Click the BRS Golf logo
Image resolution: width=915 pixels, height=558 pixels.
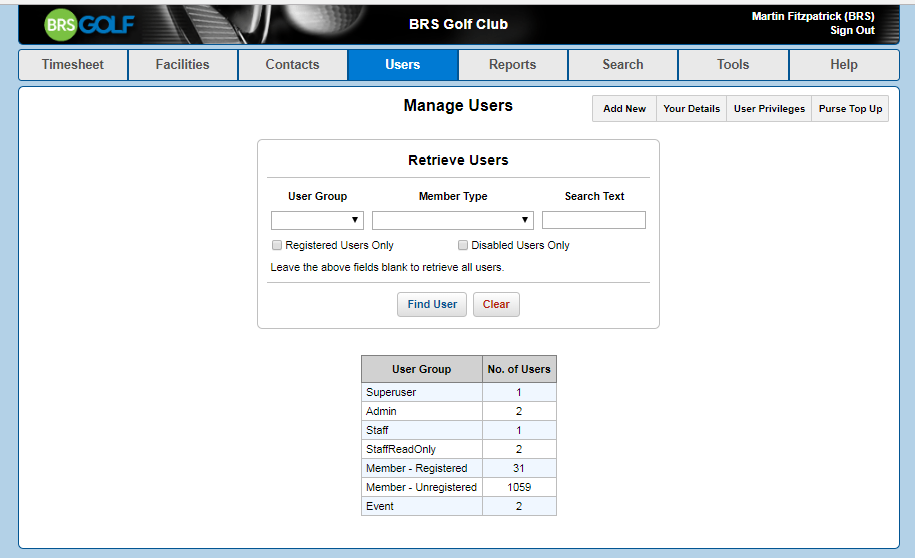(89, 25)
